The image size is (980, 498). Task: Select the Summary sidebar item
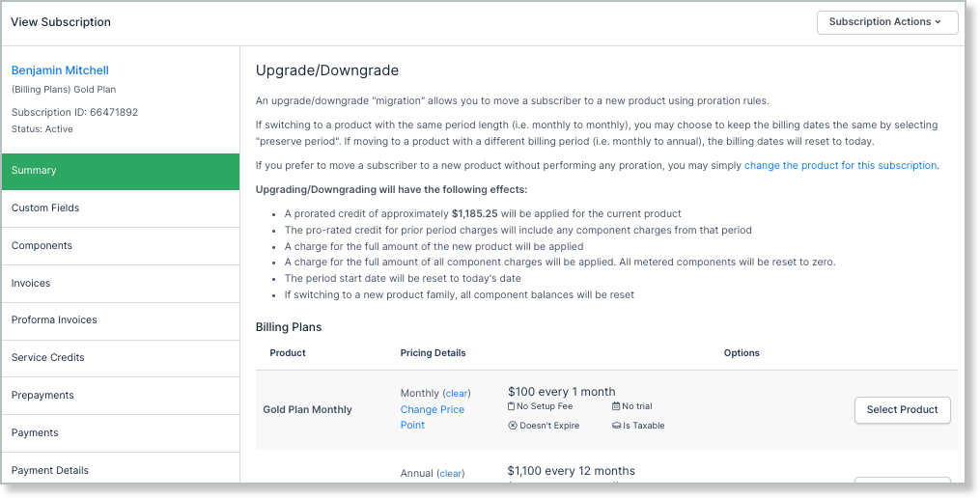121,171
